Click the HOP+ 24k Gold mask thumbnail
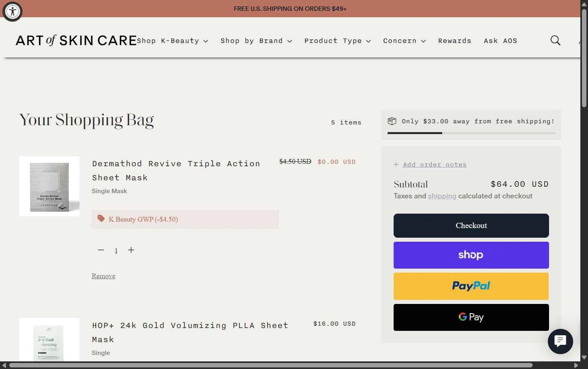This screenshot has height=369, width=588. 49,340
